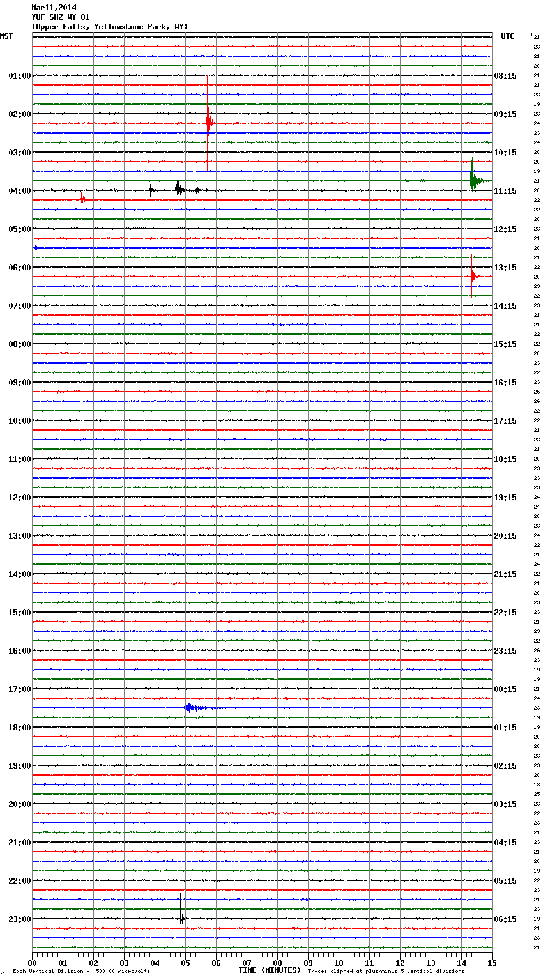The width and height of the screenshot is (543, 980).
Task: Select the 17:00 MST row label
Action: pos(20,689)
